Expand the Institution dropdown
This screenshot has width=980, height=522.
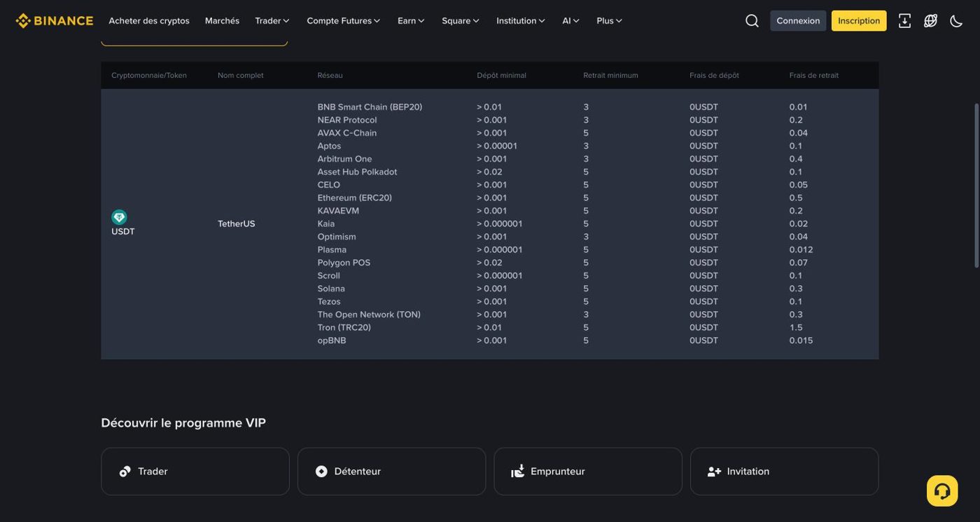[x=521, y=21]
